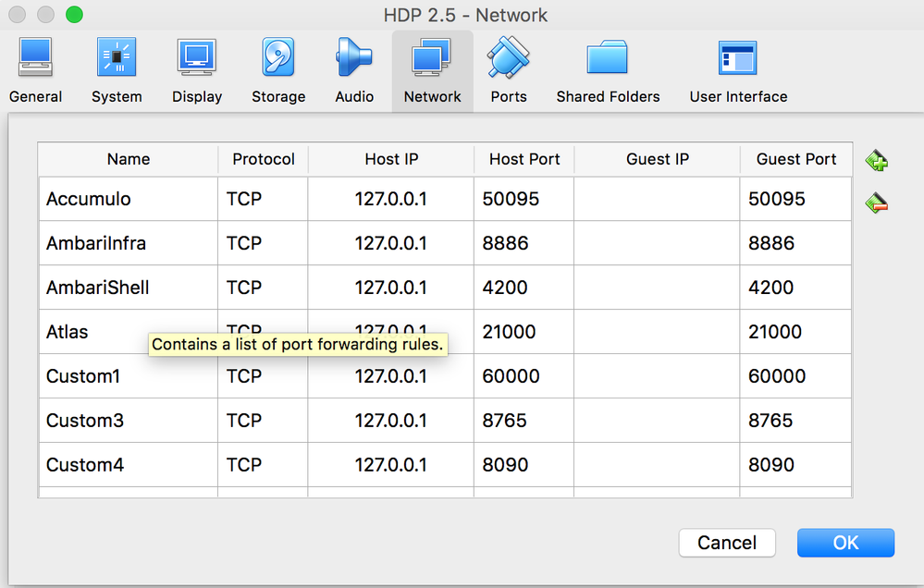Select the Network settings tab
Viewport: 924px width, 588px height.
pos(432,71)
